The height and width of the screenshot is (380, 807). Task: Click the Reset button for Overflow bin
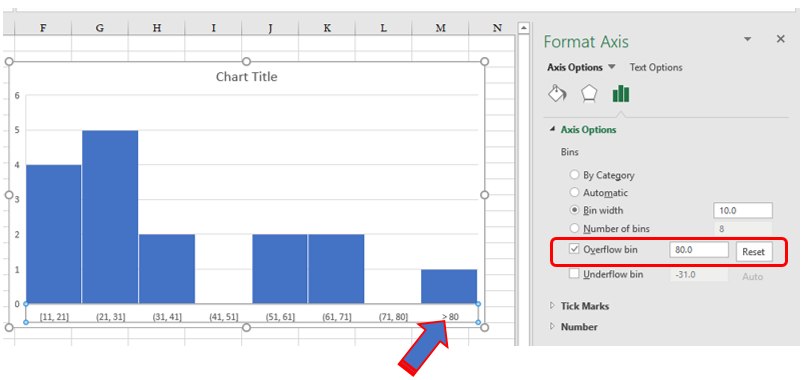click(x=754, y=252)
